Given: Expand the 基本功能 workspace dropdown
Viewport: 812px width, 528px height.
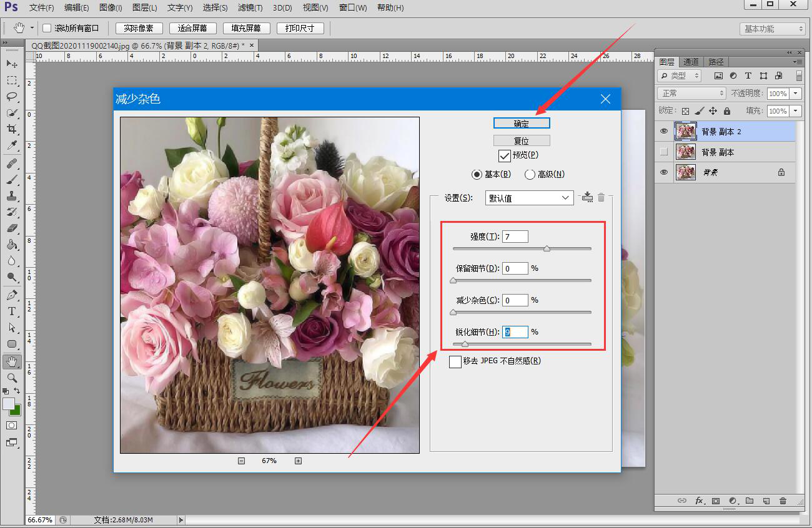Looking at the screenshot, I should pos(773,29).
